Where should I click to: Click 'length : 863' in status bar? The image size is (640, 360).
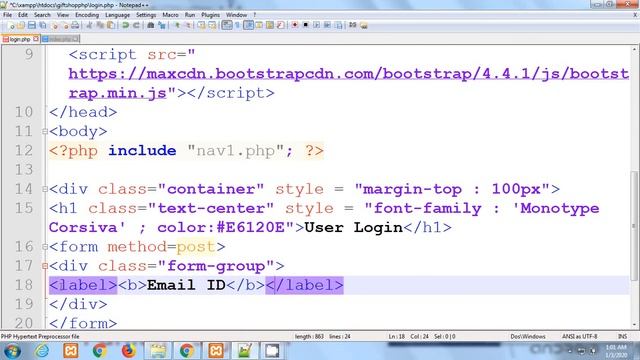[309, 336]
